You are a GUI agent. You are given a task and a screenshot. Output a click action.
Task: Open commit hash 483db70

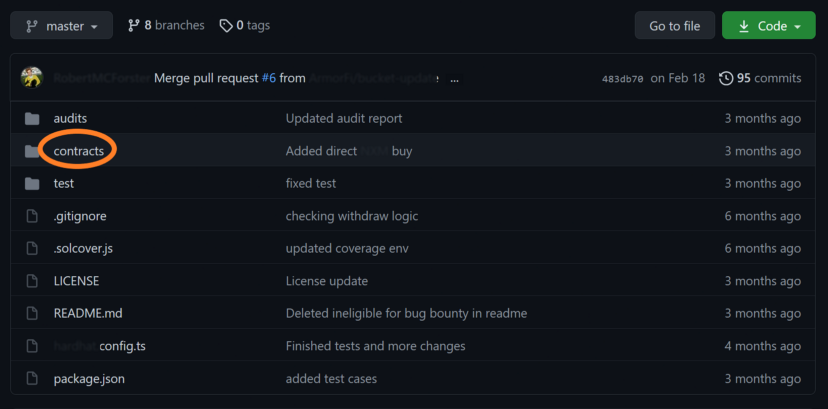[x=621, y=78]
